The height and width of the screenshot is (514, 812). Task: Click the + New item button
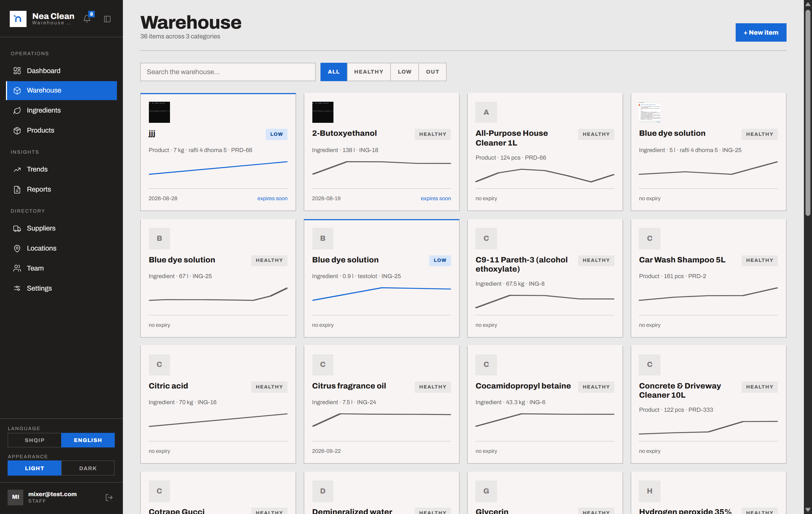click(x=761, y=32)
